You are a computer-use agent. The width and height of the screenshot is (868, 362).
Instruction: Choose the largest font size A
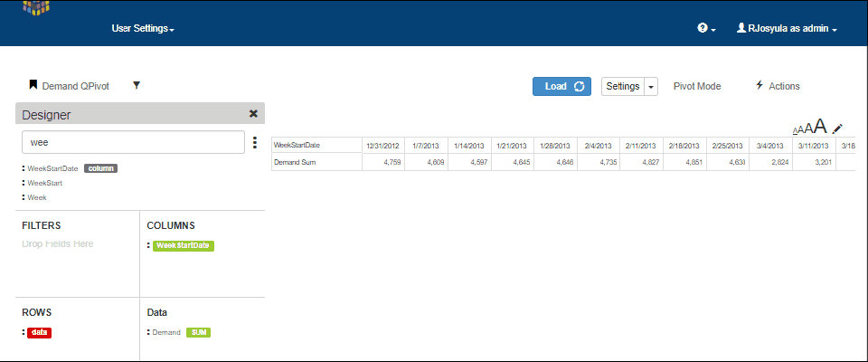820,127
